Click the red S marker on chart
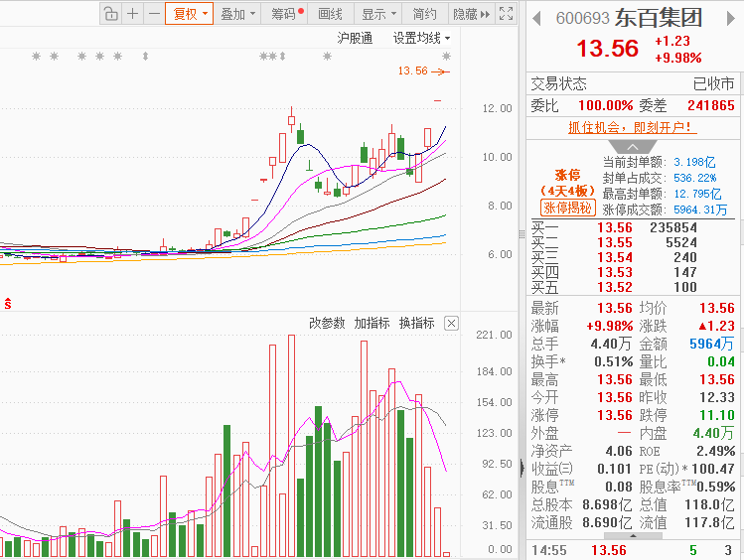This screenshot has width=744, height=560. coord(8,304)
